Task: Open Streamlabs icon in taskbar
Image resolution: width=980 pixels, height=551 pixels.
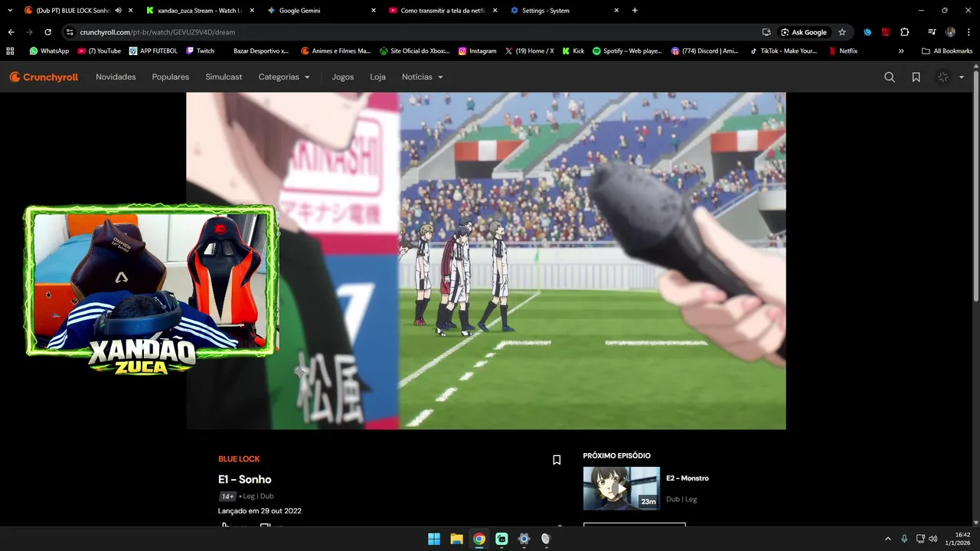Action: tap(501, 539)
